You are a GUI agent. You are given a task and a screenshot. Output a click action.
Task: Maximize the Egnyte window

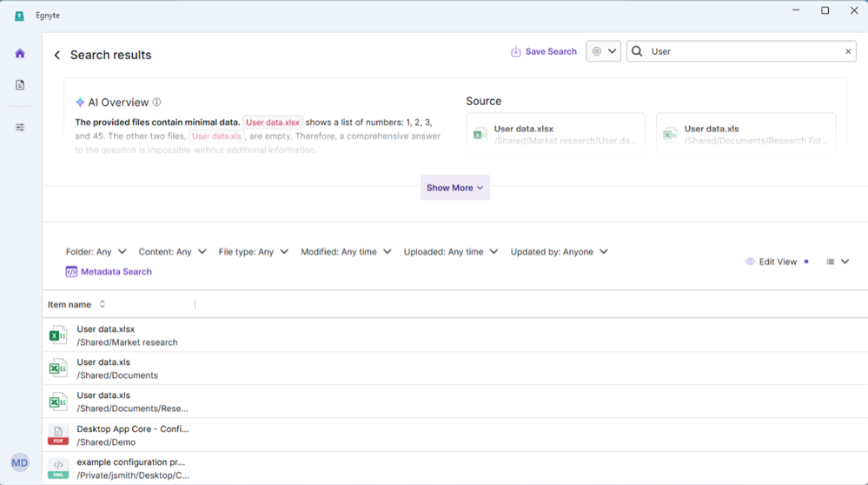click(825, 10)
